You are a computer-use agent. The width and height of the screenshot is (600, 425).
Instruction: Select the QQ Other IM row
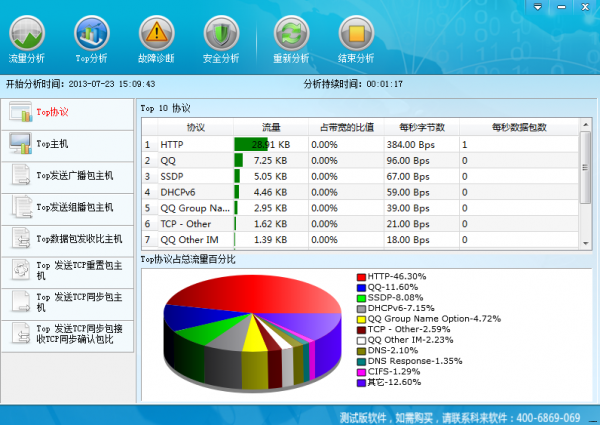click(360, 239)
